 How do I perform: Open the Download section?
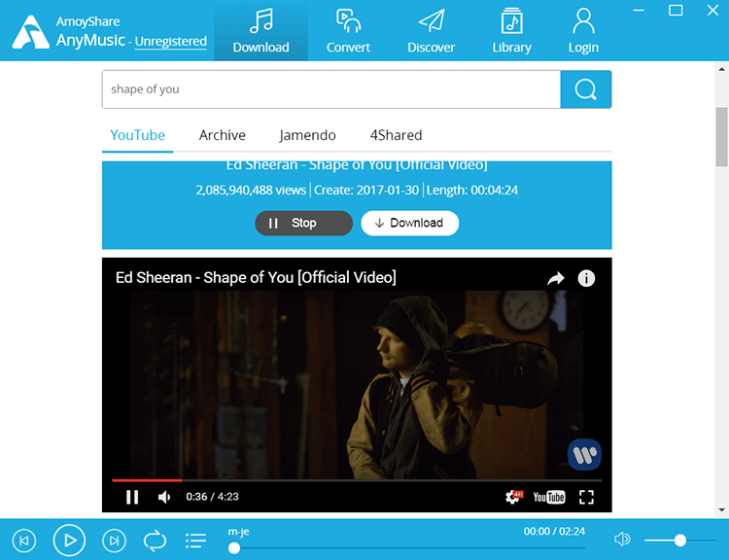pyautogui.click(x=260, y=31)
